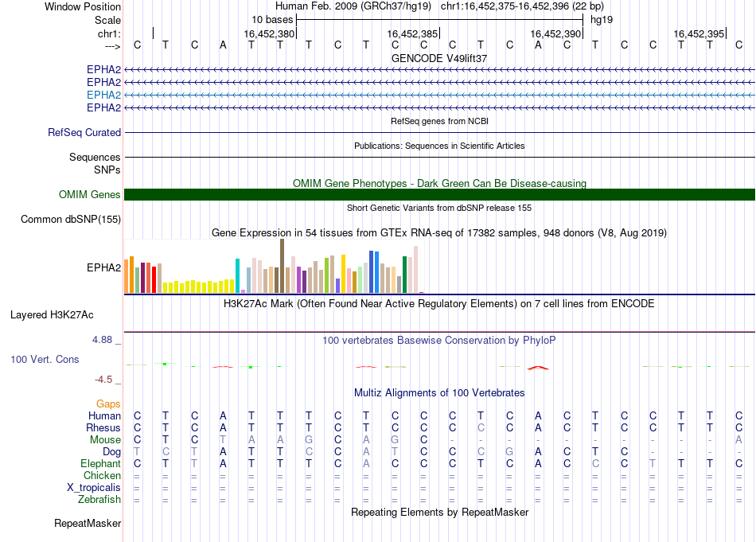The height and width of the screenshot is (542, 756).
Task: Click the Common dbSNP(155) track label
Action: (71, 220)
